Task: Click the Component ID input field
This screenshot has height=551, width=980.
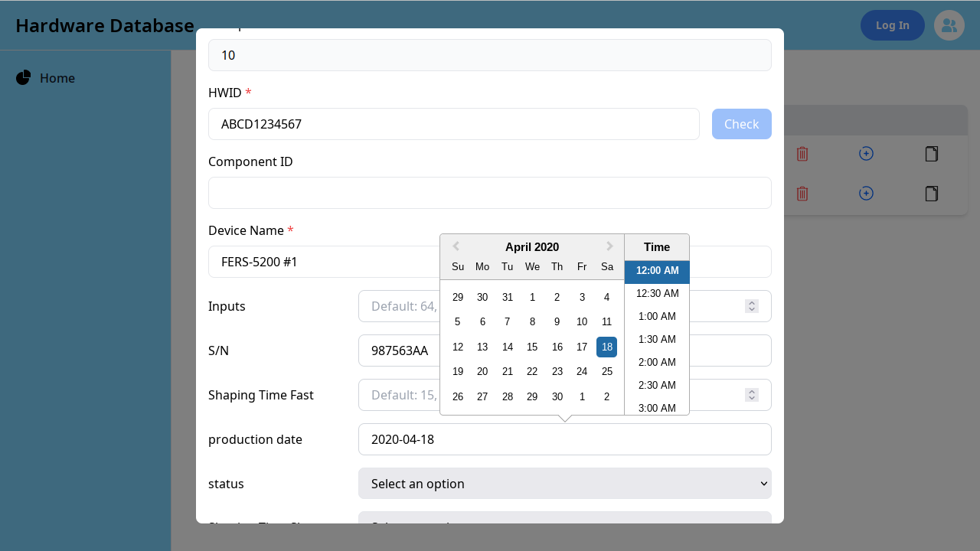Action: tap(490, 193)
